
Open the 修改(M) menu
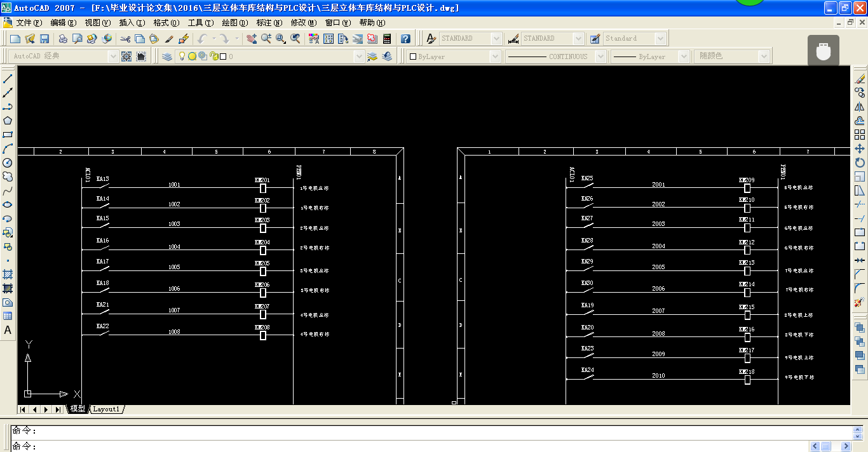304,22
